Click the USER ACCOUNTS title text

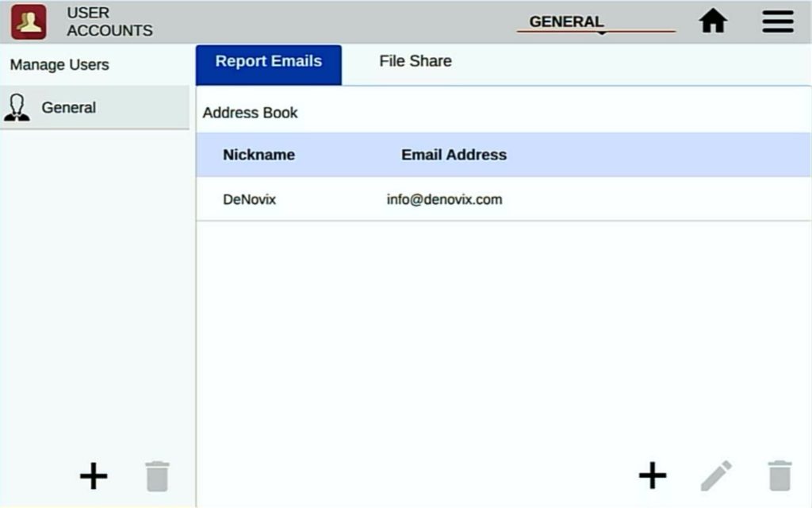point(109,21)
